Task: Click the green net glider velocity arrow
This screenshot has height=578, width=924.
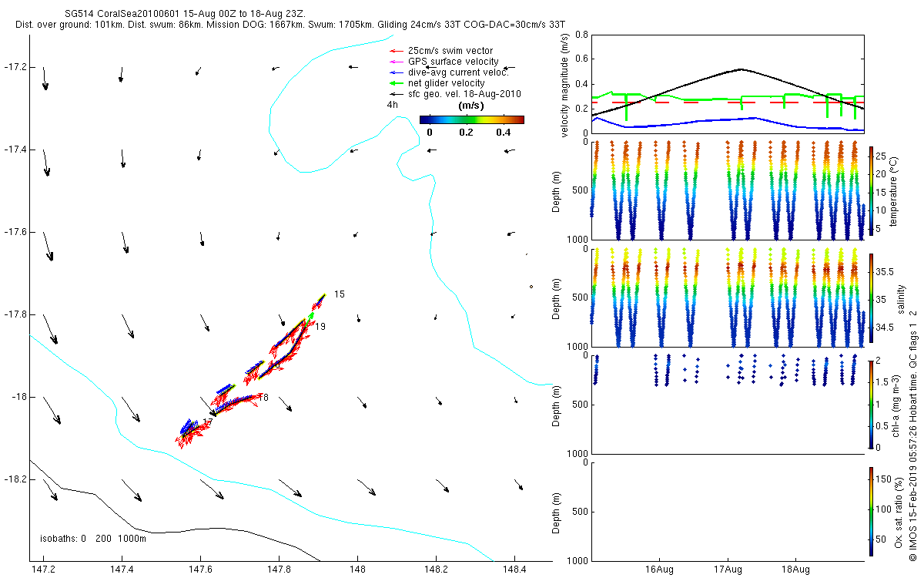Action: [397, 83]
